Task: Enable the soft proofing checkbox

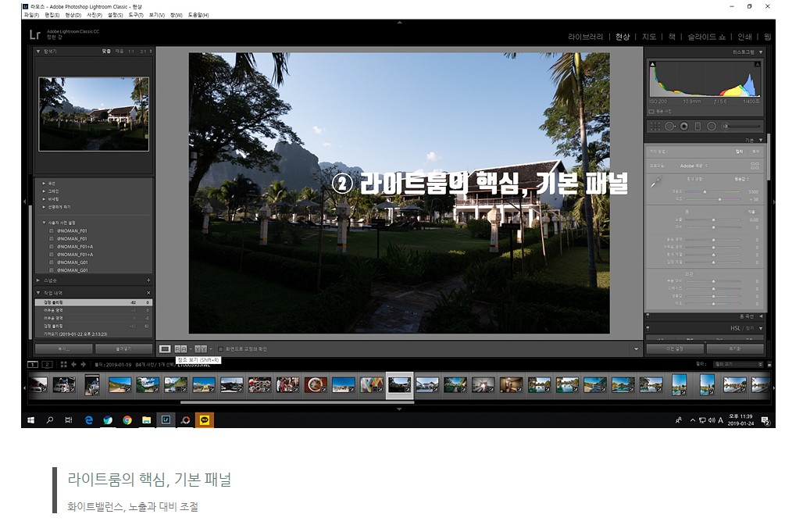Action: tap(220, 349)
